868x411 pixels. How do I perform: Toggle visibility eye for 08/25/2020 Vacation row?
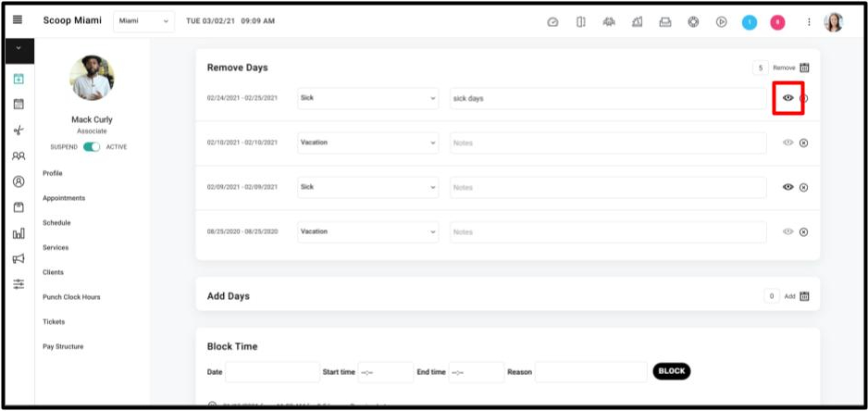(787, 232)
